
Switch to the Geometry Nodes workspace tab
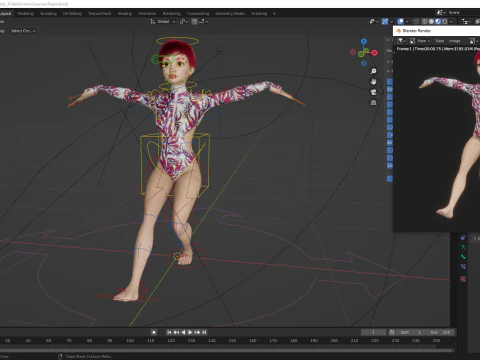click(x=230, y=13)
